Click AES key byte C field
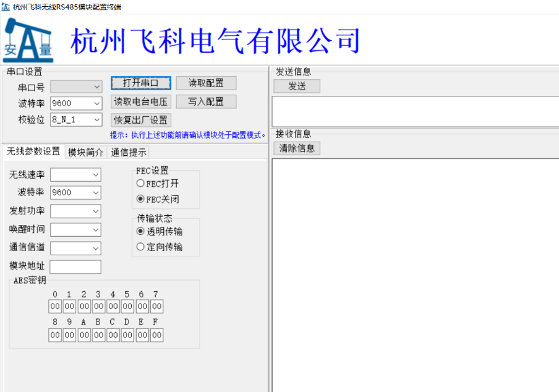The image size is (559, 392). click(x=113, y=335)
